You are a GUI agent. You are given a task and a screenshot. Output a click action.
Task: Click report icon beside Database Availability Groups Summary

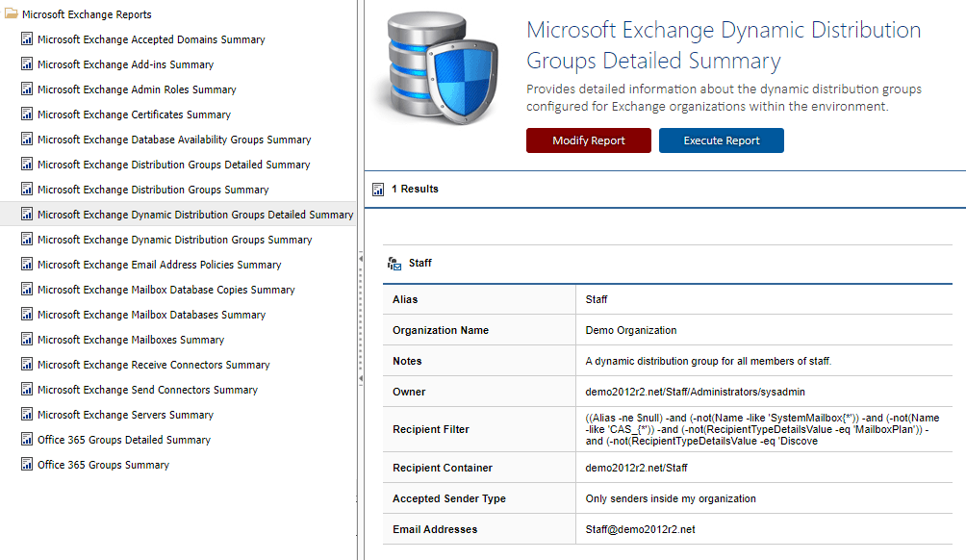(27, 139)
